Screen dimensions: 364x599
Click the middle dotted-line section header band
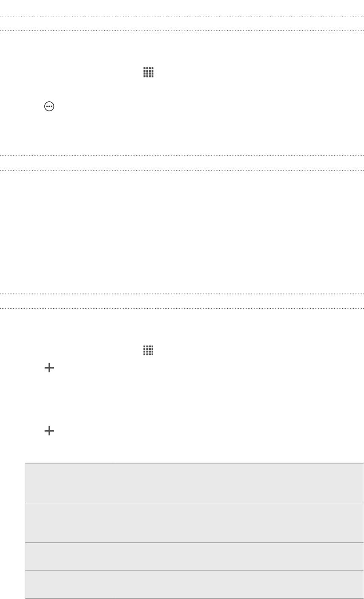click(182, 163)
